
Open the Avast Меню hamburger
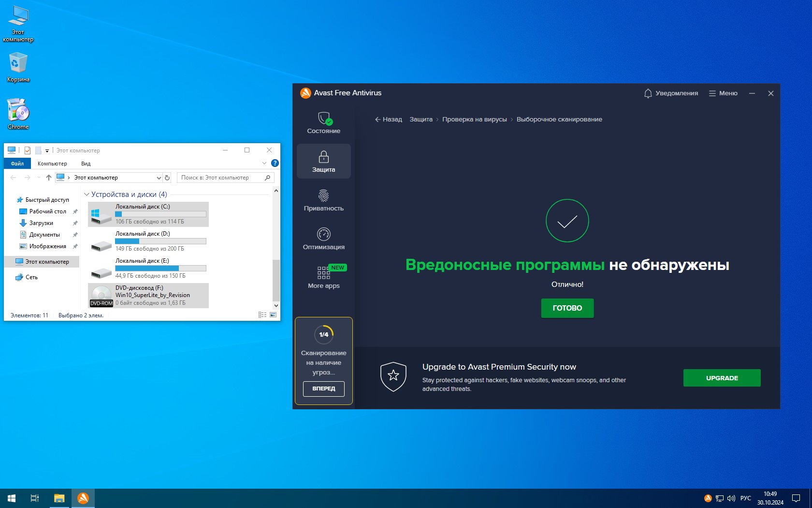(x=723, y=93)
